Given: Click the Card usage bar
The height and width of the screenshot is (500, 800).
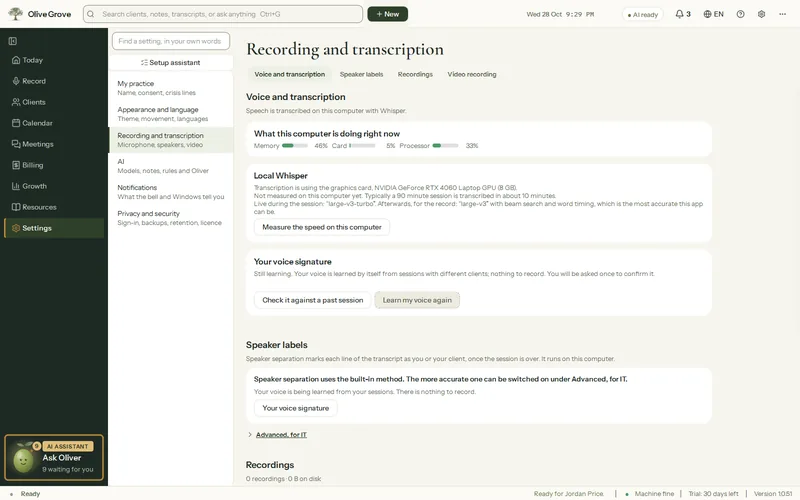Looking at the screenshot, I should click(x=362, y=146).
